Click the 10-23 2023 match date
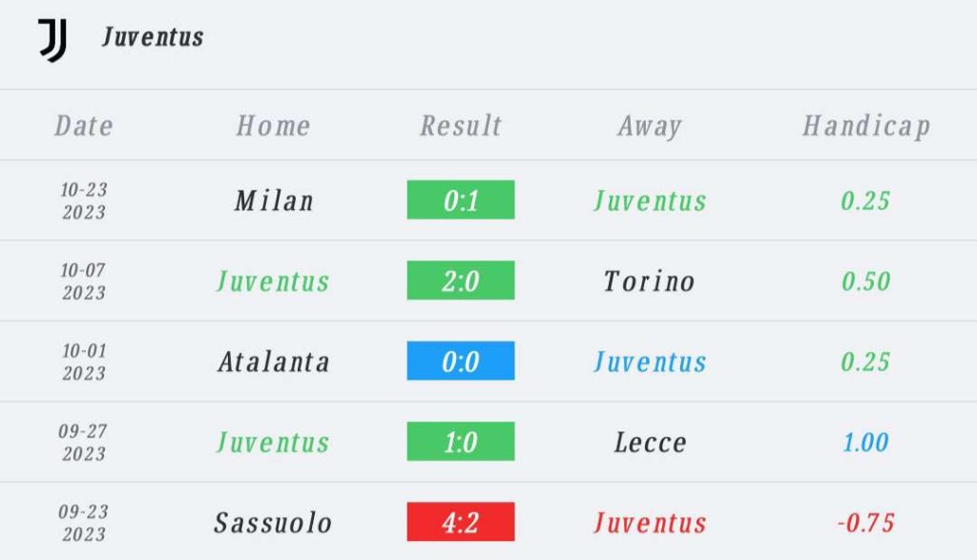 84,200
